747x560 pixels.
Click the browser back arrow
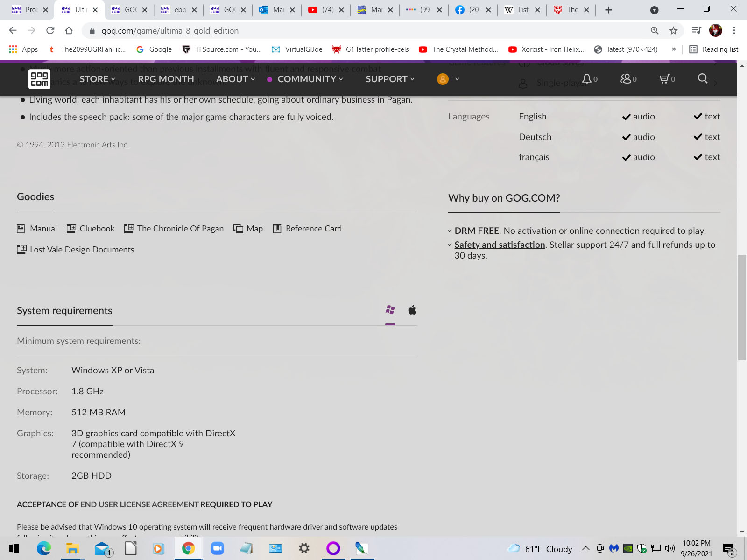coord(13,30)
